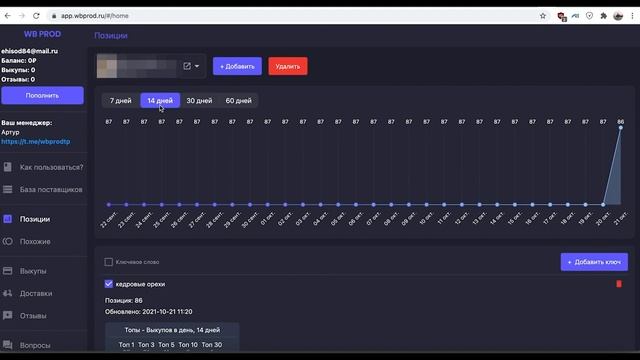Expand the product selector dropdown arrow
Viewport: 640px width, 360px height.
197,66
